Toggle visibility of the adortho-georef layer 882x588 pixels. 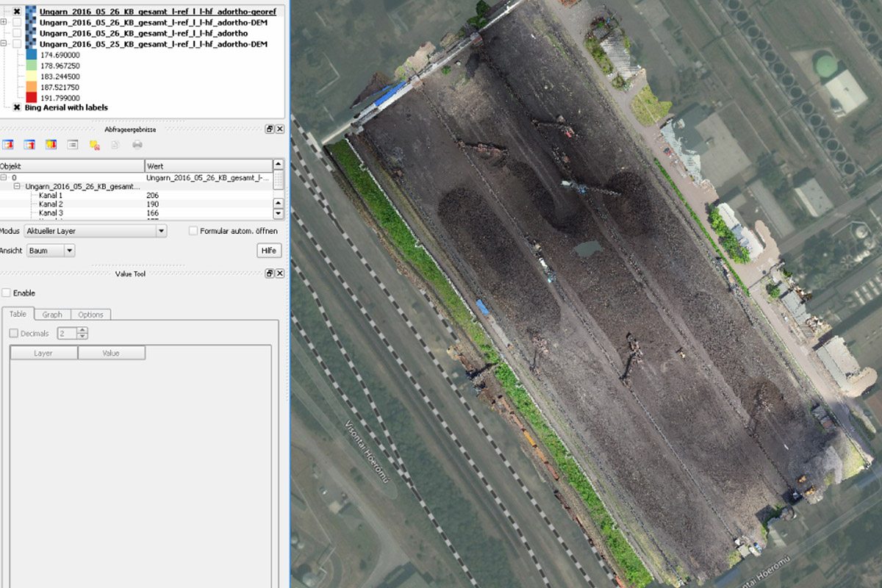tap(17, 12)
